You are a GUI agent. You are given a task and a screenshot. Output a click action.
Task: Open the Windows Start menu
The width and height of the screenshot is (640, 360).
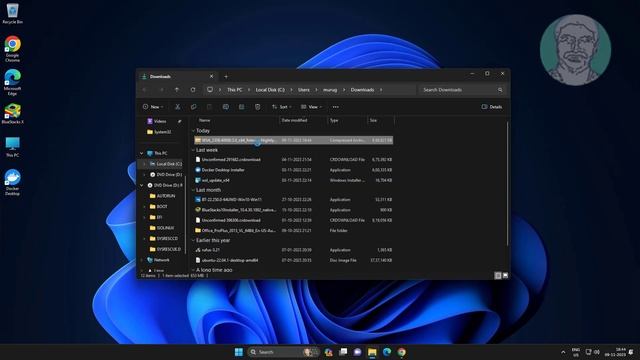pos(239,352)
